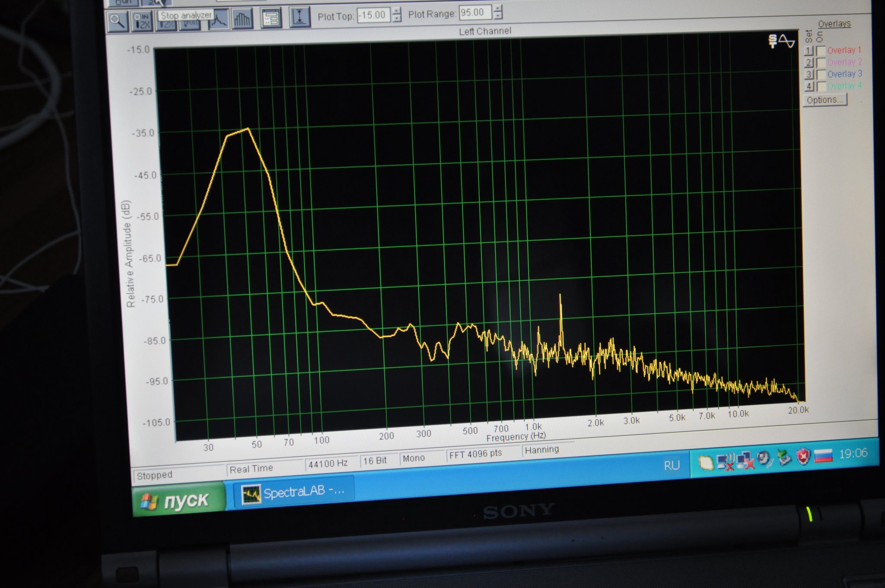Open the overlay Options... button

pyautogui.click(x=825, y=100)
